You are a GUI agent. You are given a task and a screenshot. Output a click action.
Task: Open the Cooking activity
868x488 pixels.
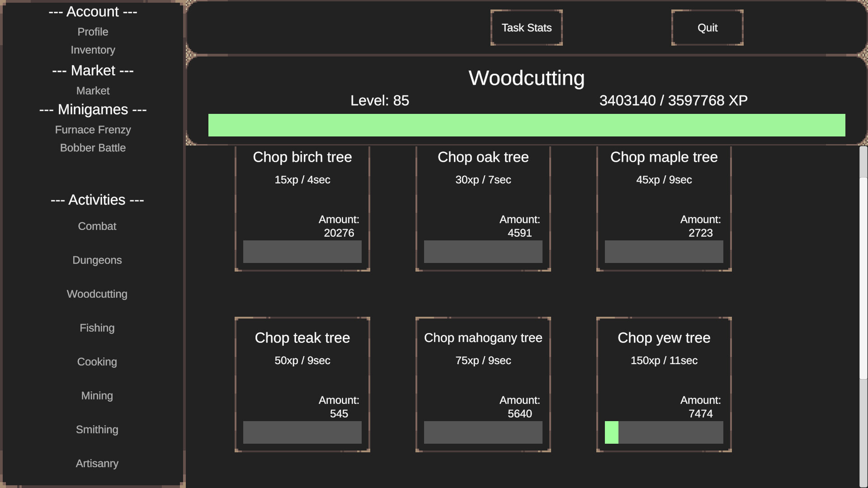97,361
